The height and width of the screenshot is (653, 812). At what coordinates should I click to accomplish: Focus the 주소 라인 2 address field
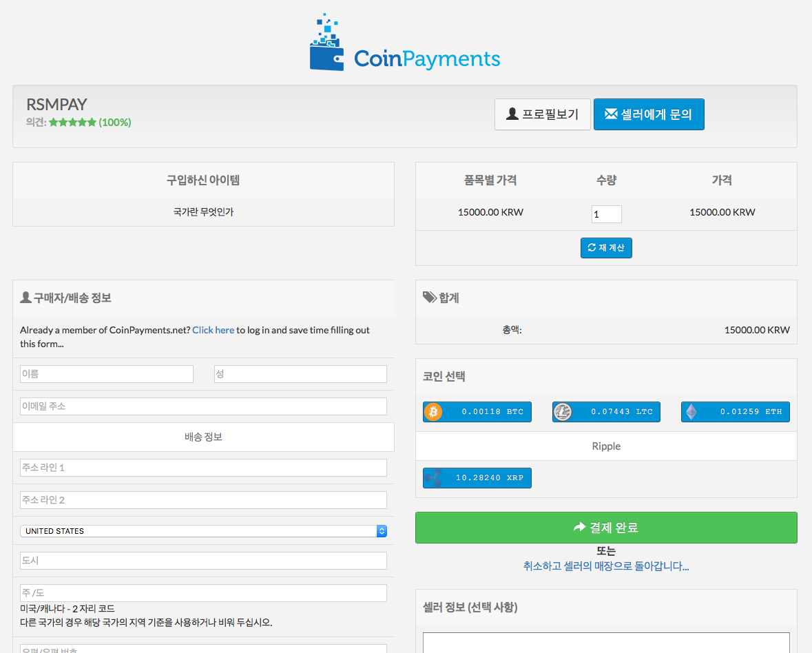pos(204,500)
